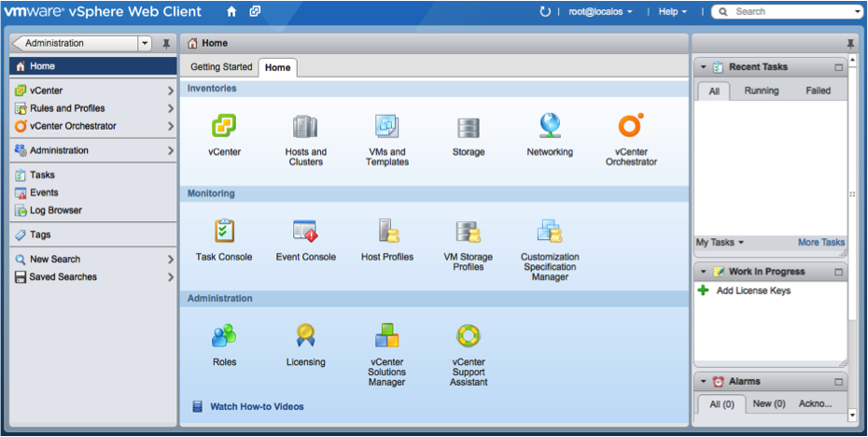Collapse the Alarms panel
Image resolution: width=868 pixels, height=437 pixels.
tap(704, 382)
